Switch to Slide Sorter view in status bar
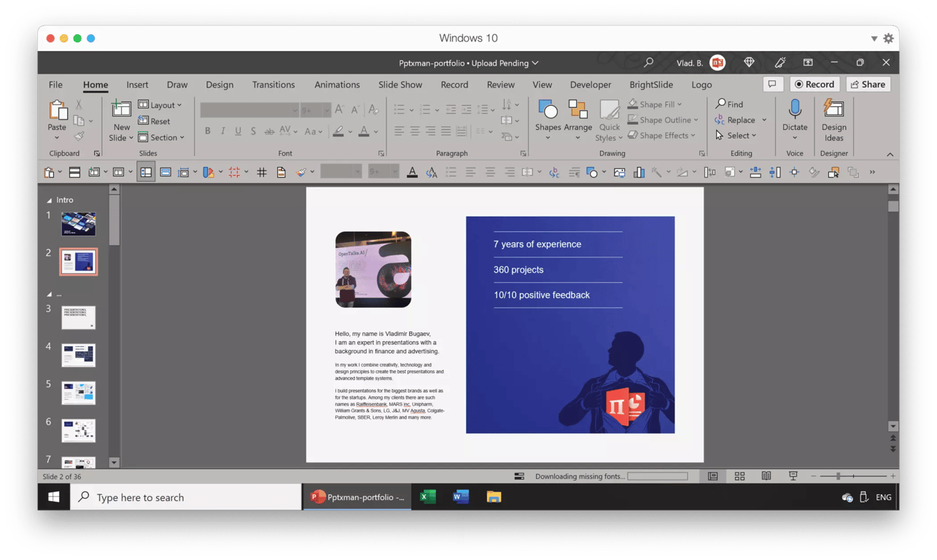The image size is (937, 560). pos(739,476)
